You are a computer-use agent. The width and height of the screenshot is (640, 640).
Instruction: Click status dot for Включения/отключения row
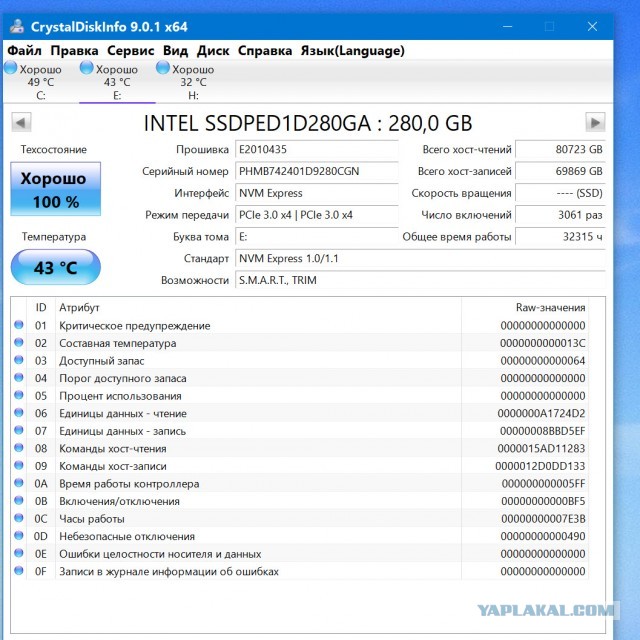pos(19,500)
